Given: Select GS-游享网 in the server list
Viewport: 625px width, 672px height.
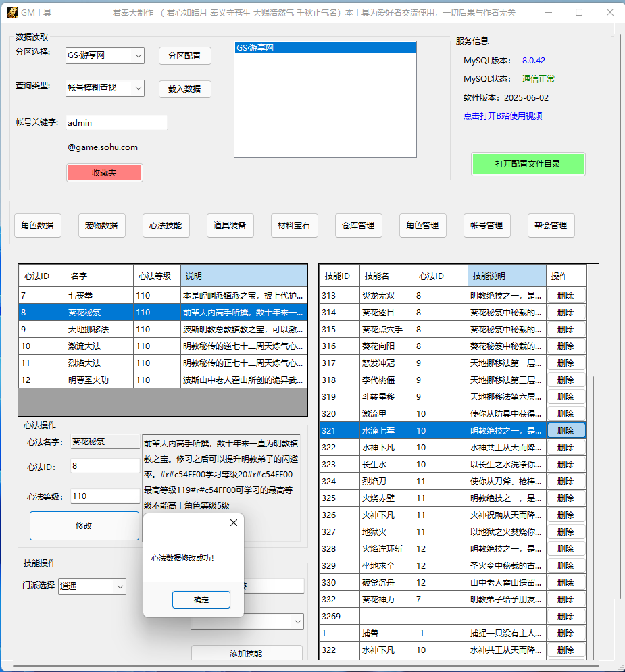Looking at the screenshot, I should pyautogui.click(x=324, y=48).
